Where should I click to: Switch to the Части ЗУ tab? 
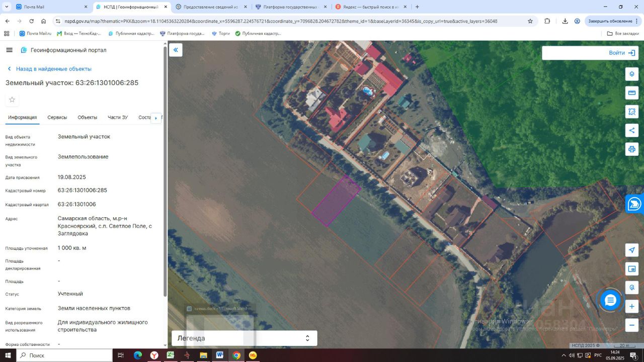pyautogui.click(x=118, y=117)
